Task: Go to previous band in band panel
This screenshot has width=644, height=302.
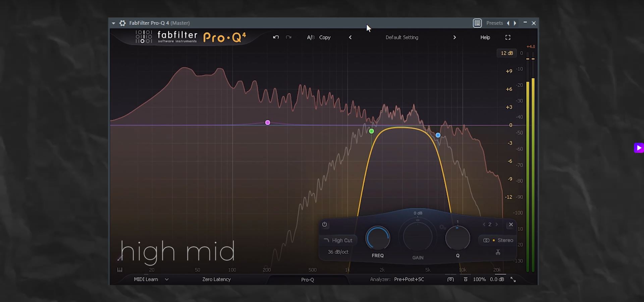Action: point(484,224)
